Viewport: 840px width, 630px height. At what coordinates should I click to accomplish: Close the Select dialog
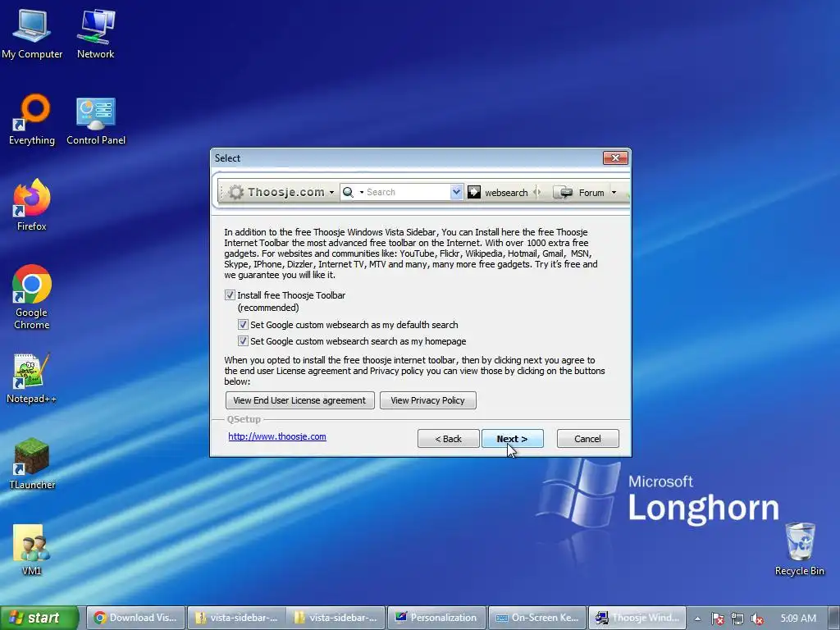(615, 158)
